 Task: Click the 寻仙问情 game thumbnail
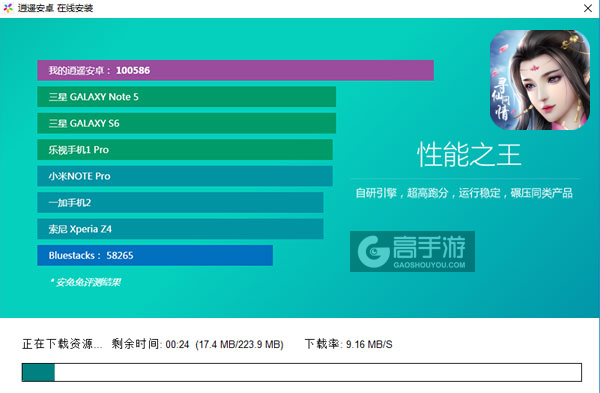point(540,80)
